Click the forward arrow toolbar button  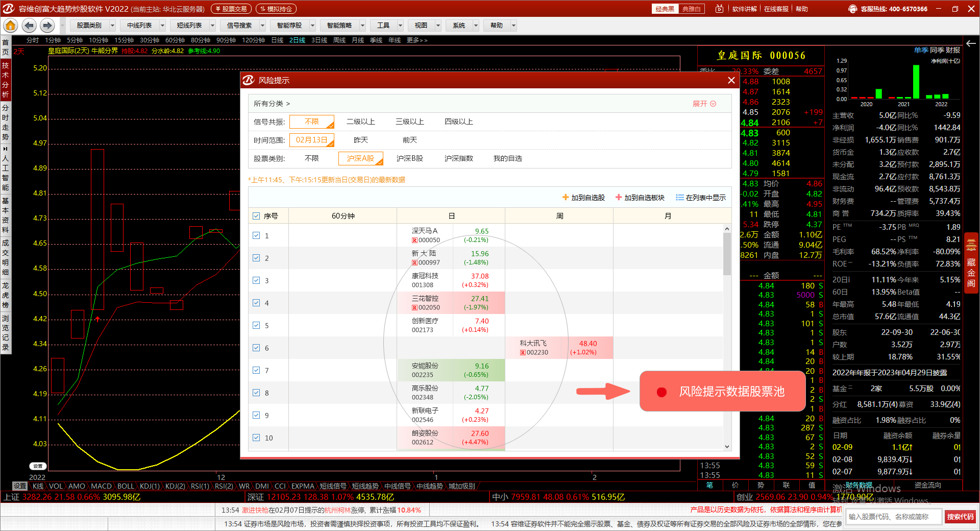pyautogui.click(x=47, y=25)
